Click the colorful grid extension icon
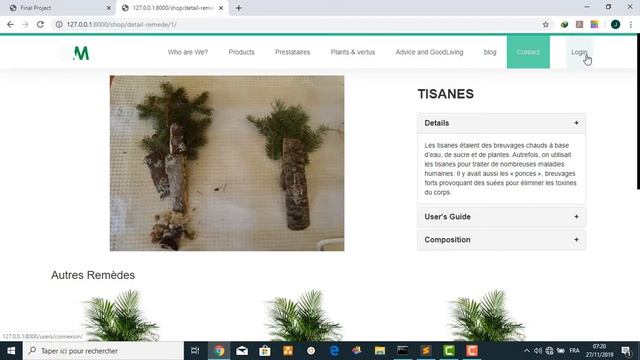This screenshot has height=360, width=640. (x=594, y=24)
